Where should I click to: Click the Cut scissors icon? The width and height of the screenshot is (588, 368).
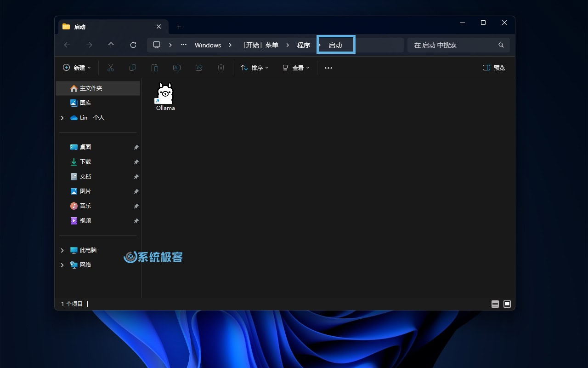point(111,68)
